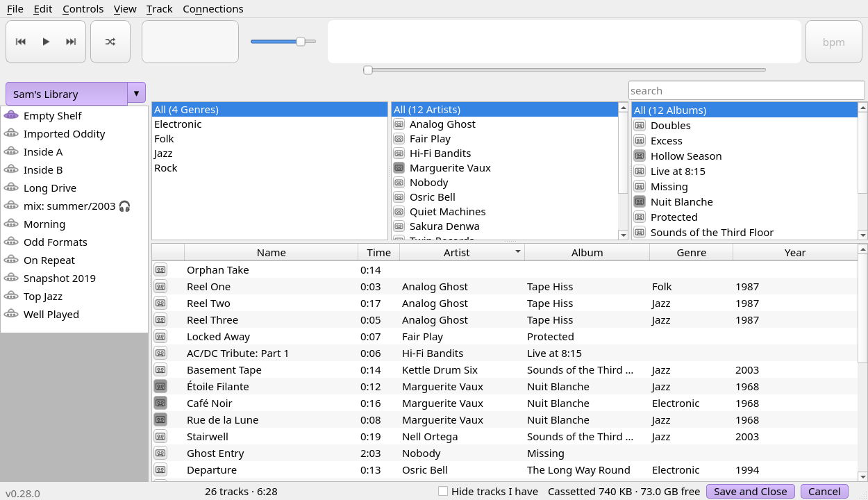Toggle Hide tracks I have checkbox
Screen dimensions: 868x500
pyautogui.click(x=443, y=491)
